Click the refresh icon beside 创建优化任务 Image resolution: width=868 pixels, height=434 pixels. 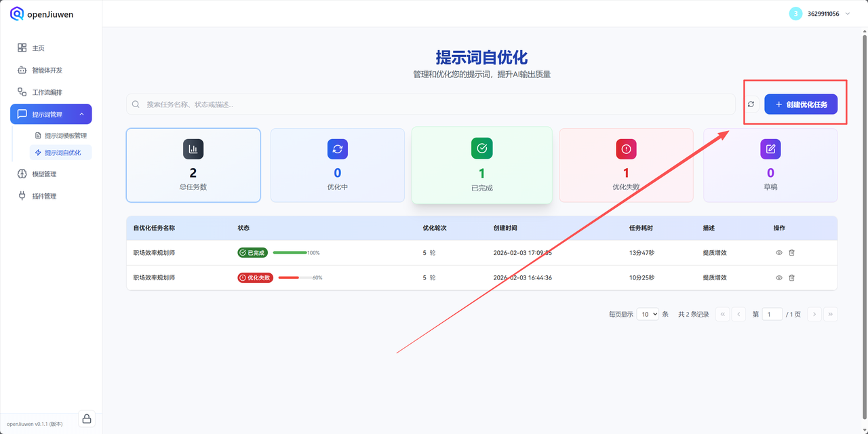[751, 104]
